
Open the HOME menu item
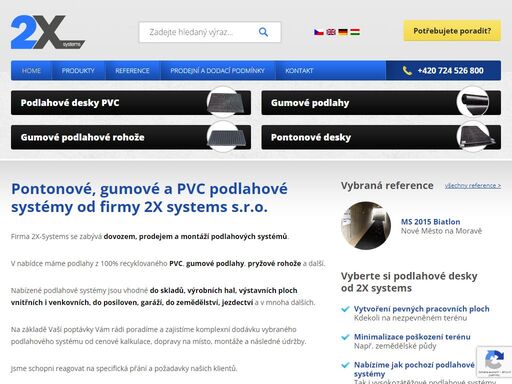pos(31,71)
